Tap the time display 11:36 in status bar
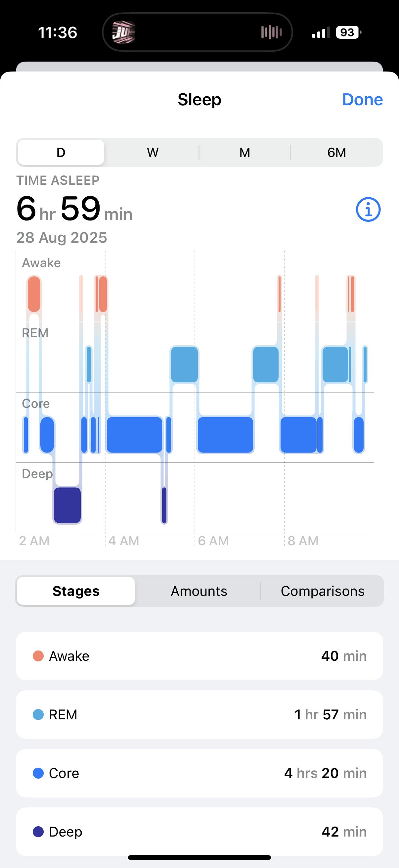The image size is (399, 868). point(58,32)
